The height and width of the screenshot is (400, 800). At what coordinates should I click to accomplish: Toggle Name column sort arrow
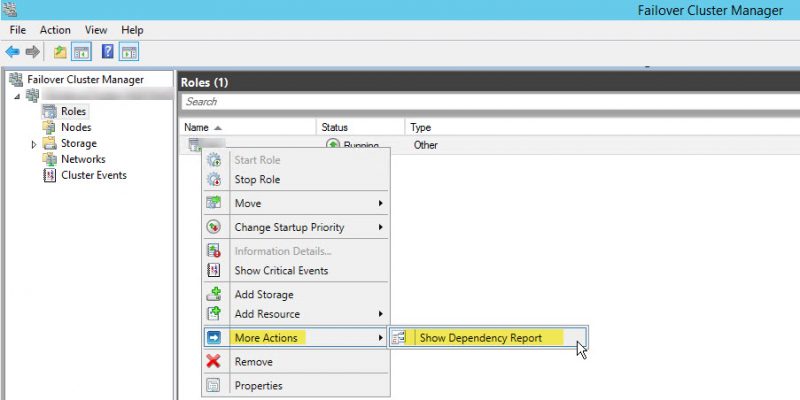[x=218, y=128]
